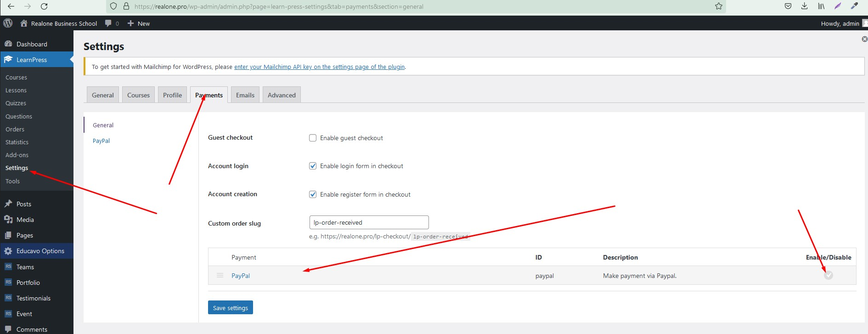Image resolution: width=868 pixels, height=334 pixels.
Task: Click the browser forward arrow
Action: tap(28, 6)
